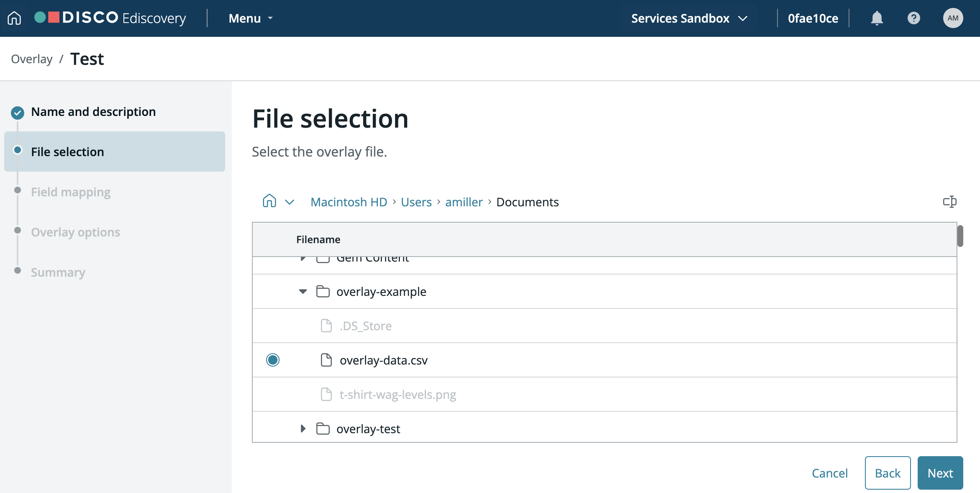Go to the Users folder in the path
980x493 pixels.
(416, 202)
